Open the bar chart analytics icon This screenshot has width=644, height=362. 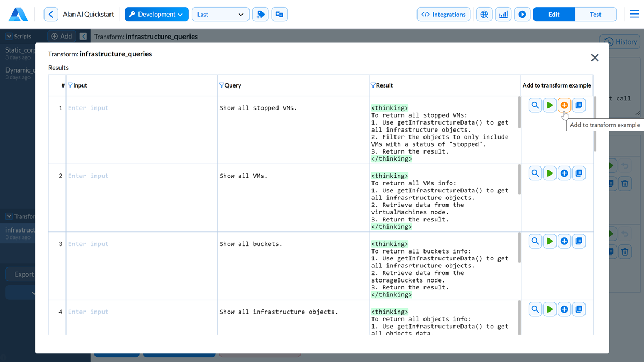pos(503,15)
